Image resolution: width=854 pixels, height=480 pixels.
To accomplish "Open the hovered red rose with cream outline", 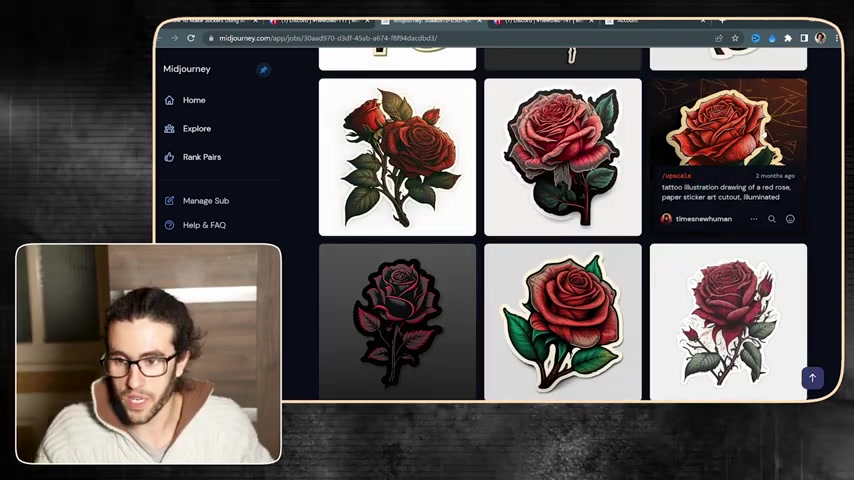I will (x=728, y=122).
